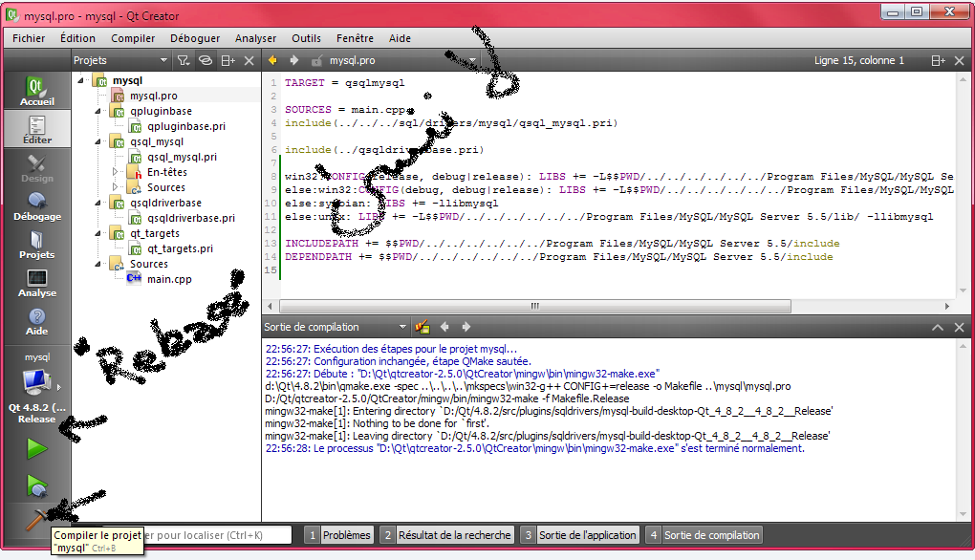Screen dimensions: 975x560
Task: Collapse the qsql_mysql tree node
Action: tap(98, 141)
